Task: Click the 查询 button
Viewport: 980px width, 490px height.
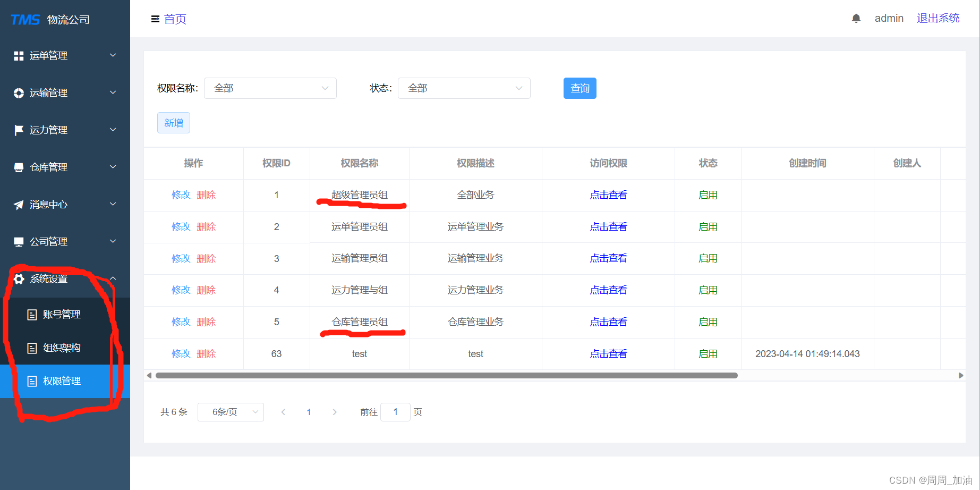Action: point(580,88)
